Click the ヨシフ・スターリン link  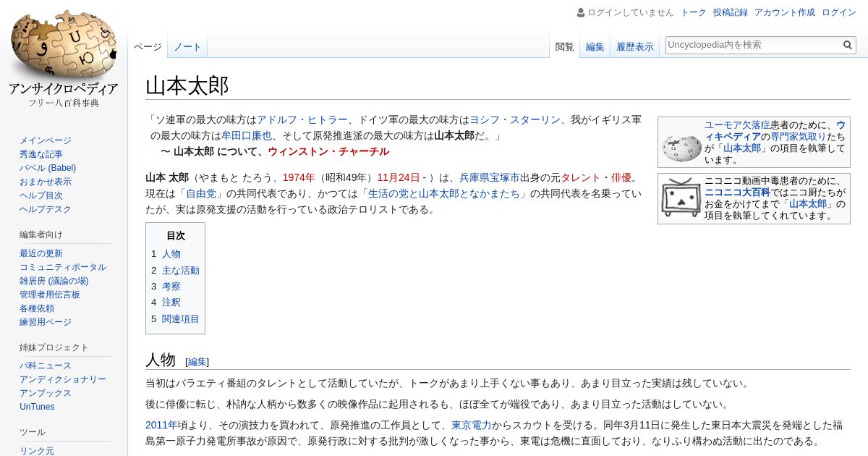pos(515,120)
